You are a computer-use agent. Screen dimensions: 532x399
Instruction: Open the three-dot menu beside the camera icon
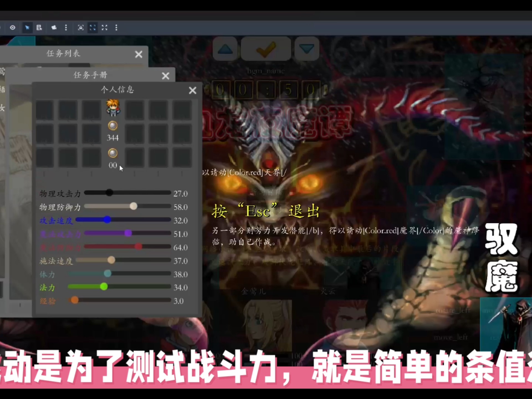(x=66, y=27)
